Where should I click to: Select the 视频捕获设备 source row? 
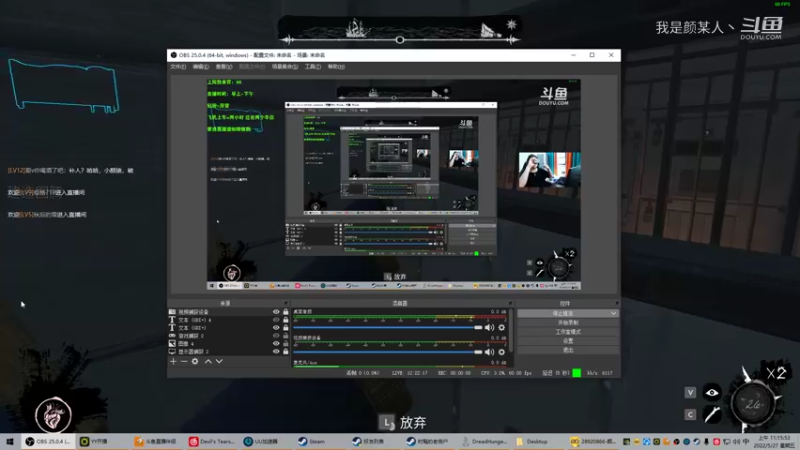(228, 312)
